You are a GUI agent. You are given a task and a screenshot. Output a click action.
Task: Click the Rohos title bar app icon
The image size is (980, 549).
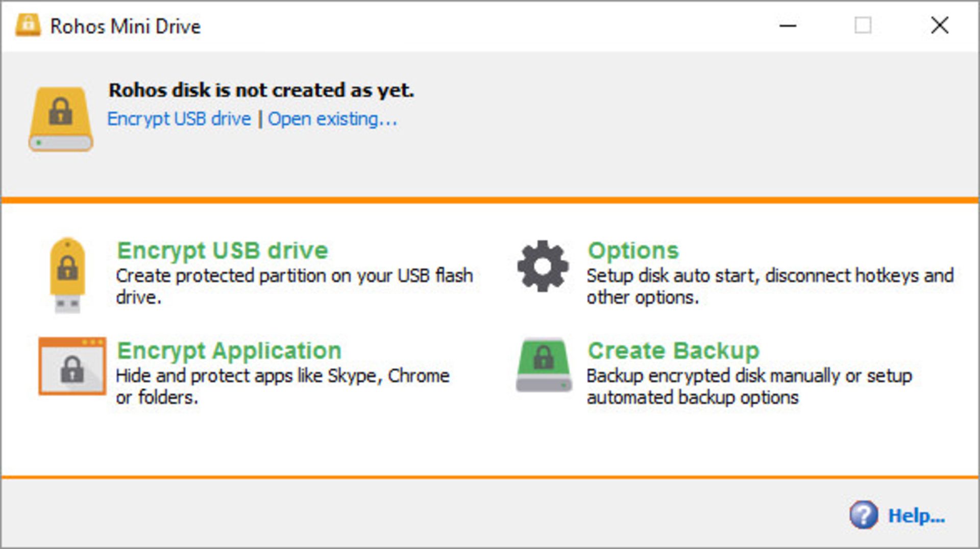(28, 25)
